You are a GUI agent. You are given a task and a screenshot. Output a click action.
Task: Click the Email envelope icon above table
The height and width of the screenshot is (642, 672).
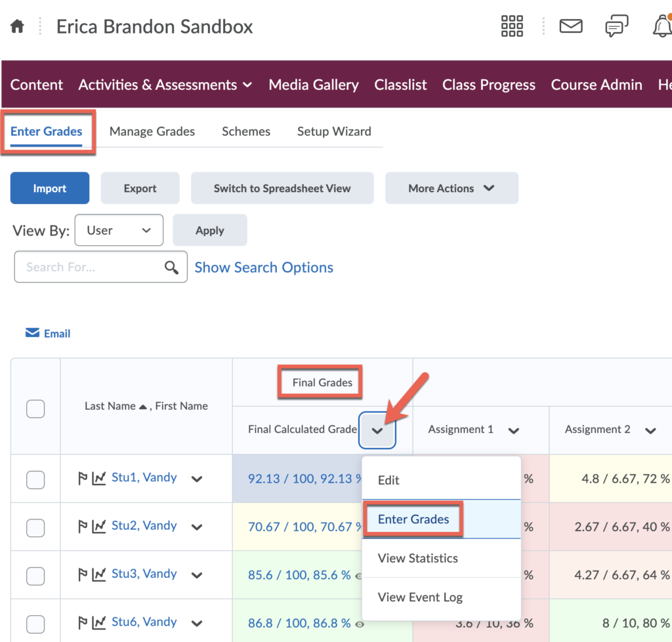(x=32, y=333)
